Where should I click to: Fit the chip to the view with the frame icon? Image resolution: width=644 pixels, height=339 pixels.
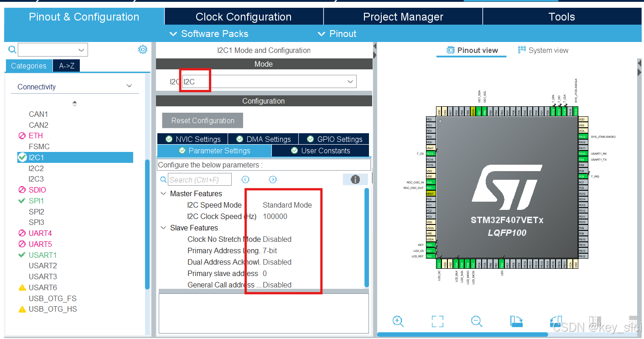click(x=437, y=321)
